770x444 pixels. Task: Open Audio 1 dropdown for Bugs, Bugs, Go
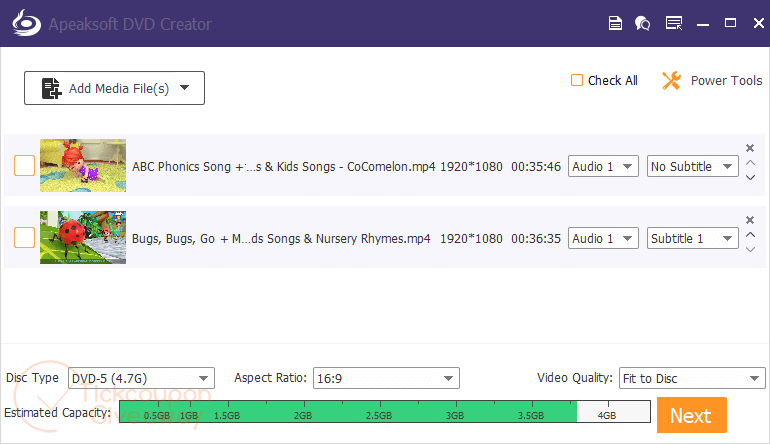(x=603, y=238)
